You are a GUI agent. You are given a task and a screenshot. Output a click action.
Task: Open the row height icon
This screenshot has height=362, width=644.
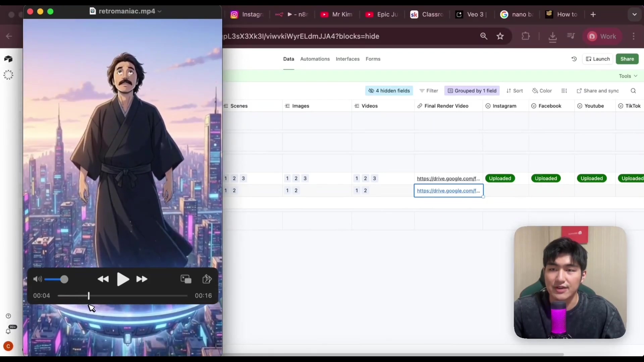pos(564,91)
